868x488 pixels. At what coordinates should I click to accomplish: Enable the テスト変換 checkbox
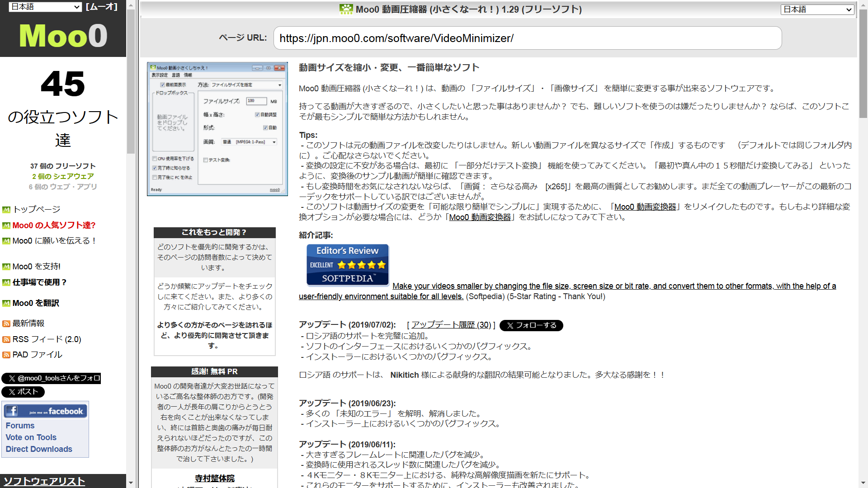pos(205,160)
